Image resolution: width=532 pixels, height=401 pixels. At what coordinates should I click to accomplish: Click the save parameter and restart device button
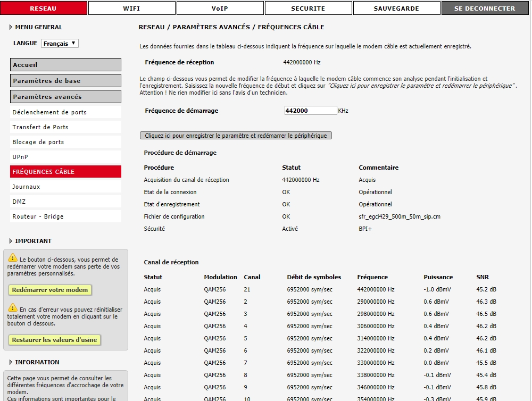coord(236,136)
